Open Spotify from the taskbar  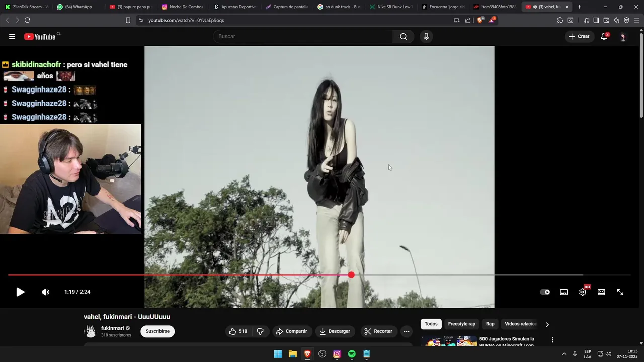(x=352, y=354)
